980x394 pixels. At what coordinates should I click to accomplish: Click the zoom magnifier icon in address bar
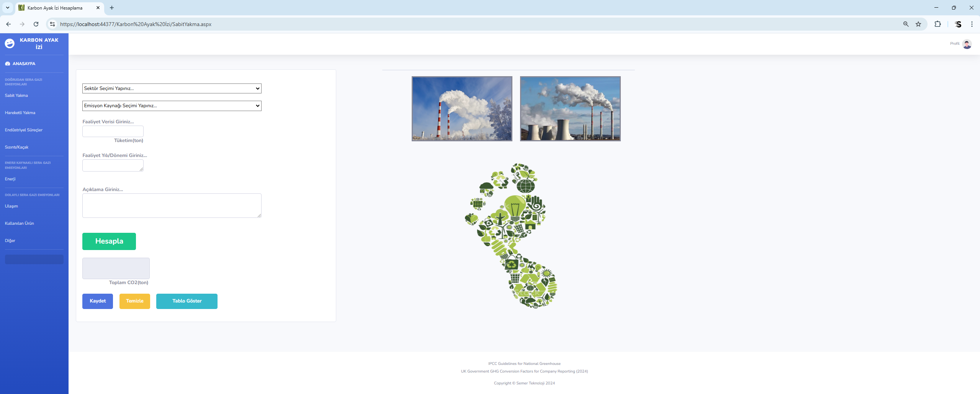pyautogui.click(x=906, y=24)
